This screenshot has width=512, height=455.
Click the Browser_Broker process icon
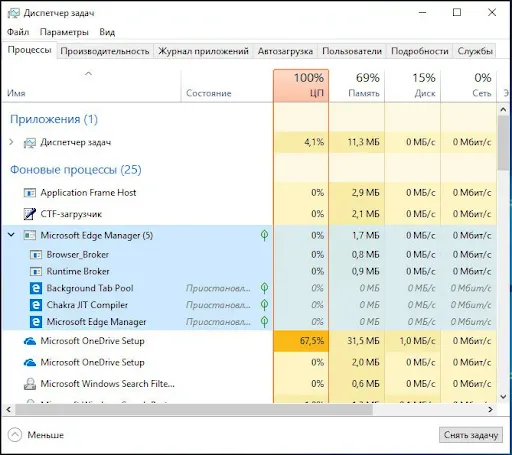point(36,255)
